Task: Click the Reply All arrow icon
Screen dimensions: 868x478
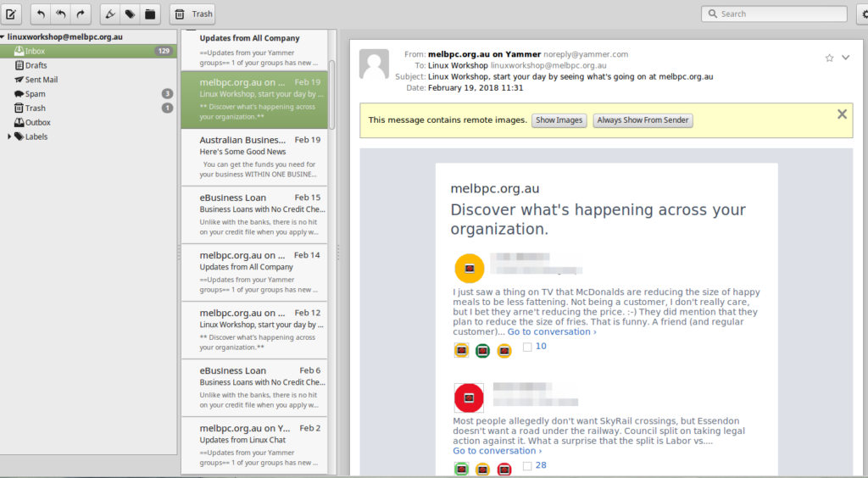Action: point(60,14)
